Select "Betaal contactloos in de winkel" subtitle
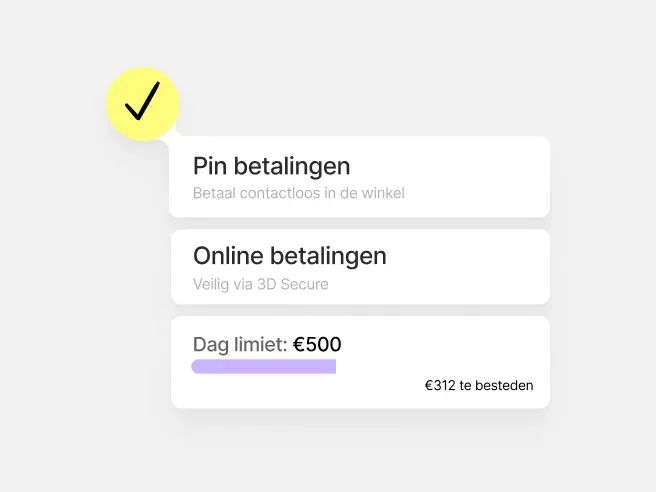This screenshot has height=492, width=656. point(299,193)
